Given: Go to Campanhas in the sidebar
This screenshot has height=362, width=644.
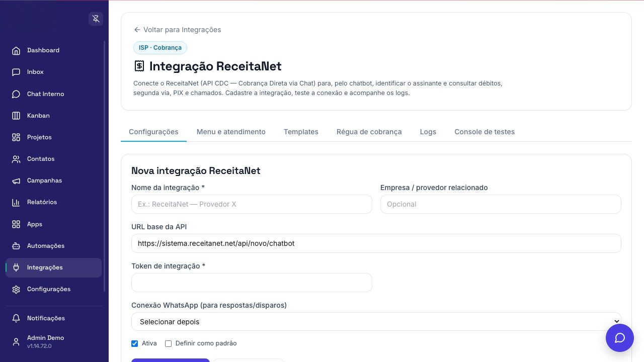Looking at the screenshot, I should point(53,180).
